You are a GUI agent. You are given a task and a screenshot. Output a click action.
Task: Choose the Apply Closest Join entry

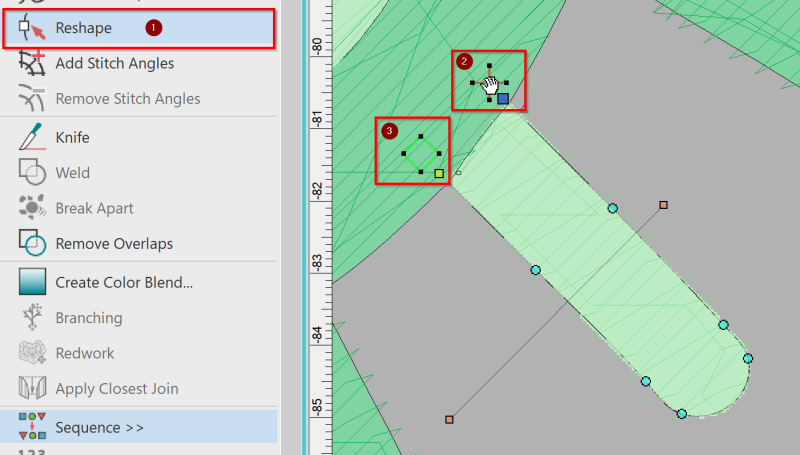(117, 389)
